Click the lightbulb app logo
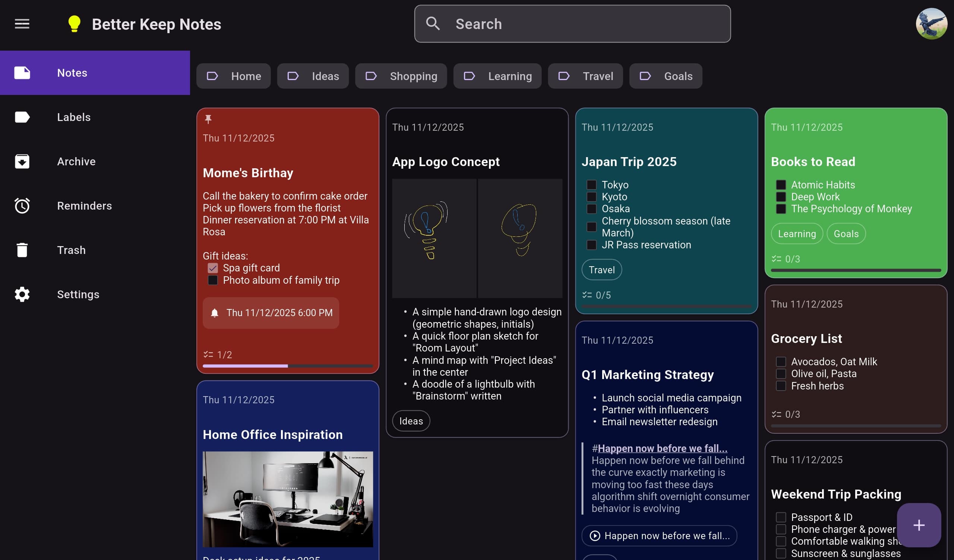The width and height of the screenshot is (954, 560). (73, 24)
